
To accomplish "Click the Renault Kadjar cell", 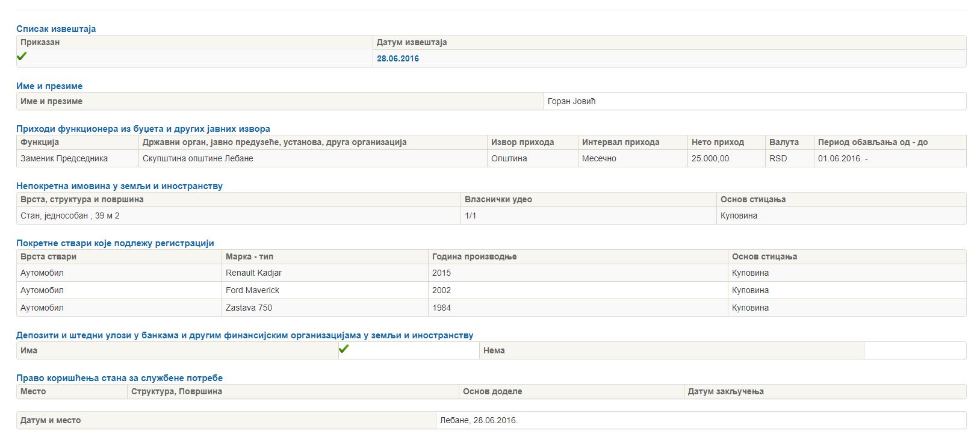I will click(x=253, y=273).
